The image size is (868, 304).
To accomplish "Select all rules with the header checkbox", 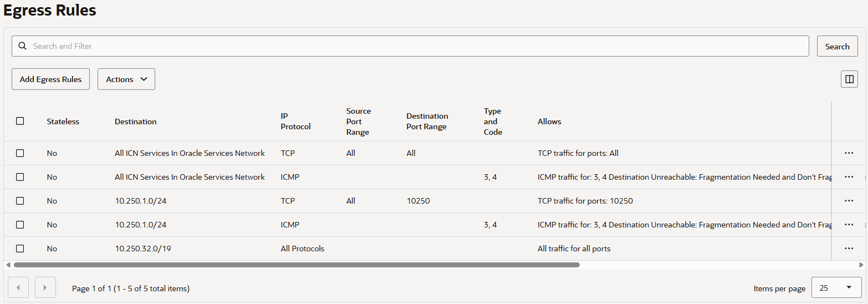I will [x=20, y=121].
